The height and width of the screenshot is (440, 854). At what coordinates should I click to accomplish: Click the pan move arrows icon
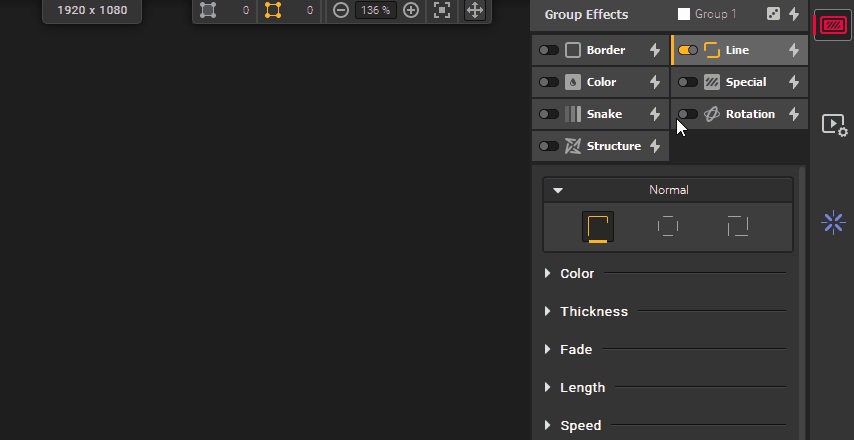click(475, 10)
